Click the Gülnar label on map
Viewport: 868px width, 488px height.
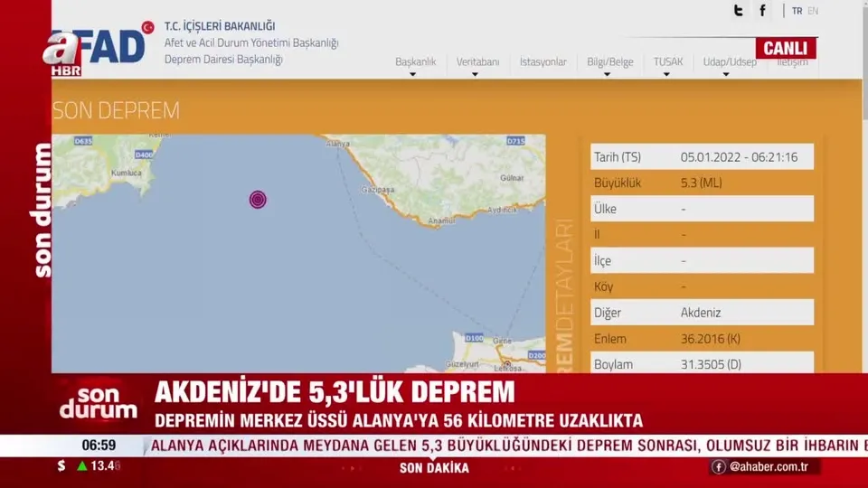512,178
